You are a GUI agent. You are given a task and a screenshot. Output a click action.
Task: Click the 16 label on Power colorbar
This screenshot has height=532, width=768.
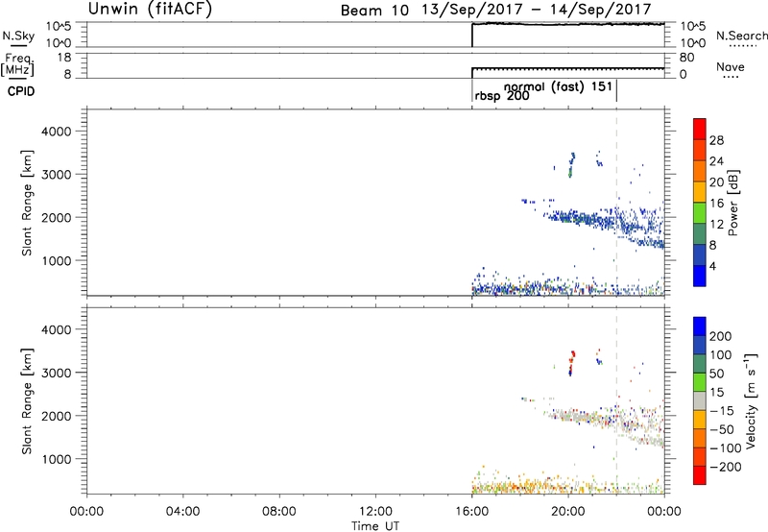click(x=716, y=204)
